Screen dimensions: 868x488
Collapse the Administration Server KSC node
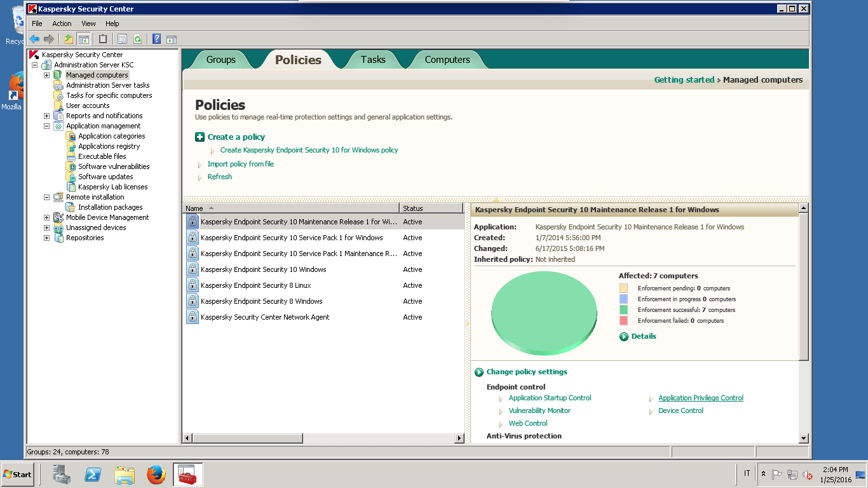34,65
